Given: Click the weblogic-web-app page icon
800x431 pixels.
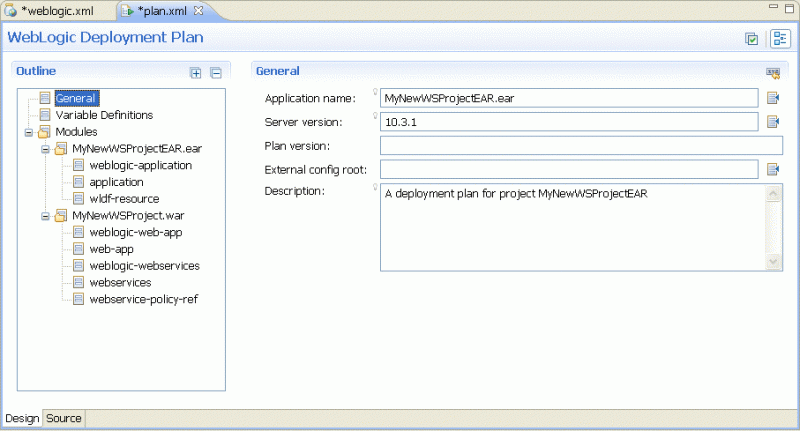Looking at the screenshot, I should [x=78, y=232].
